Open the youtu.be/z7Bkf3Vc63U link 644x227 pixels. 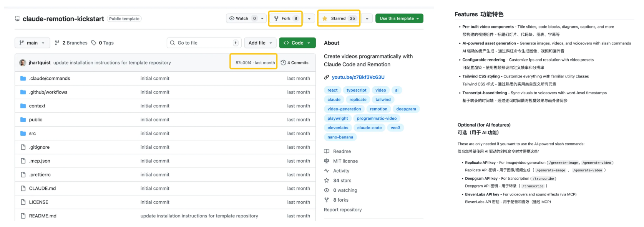click(358, 77)
